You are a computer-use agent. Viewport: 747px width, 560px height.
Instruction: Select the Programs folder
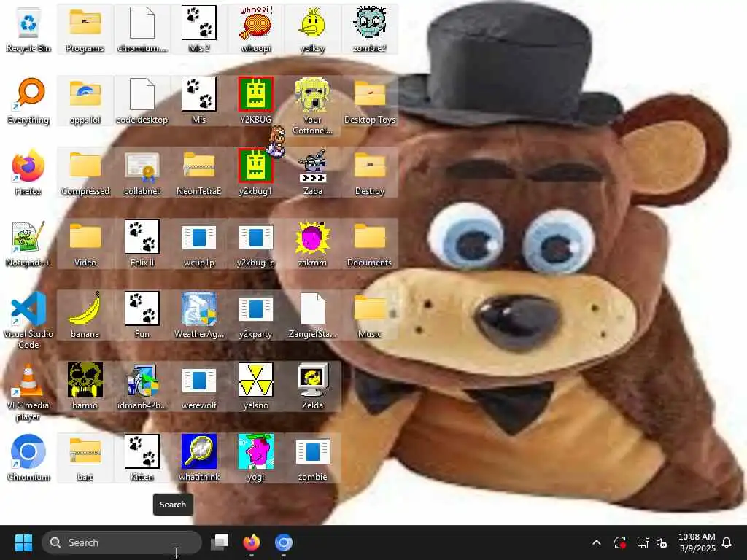tap(85, 28)
